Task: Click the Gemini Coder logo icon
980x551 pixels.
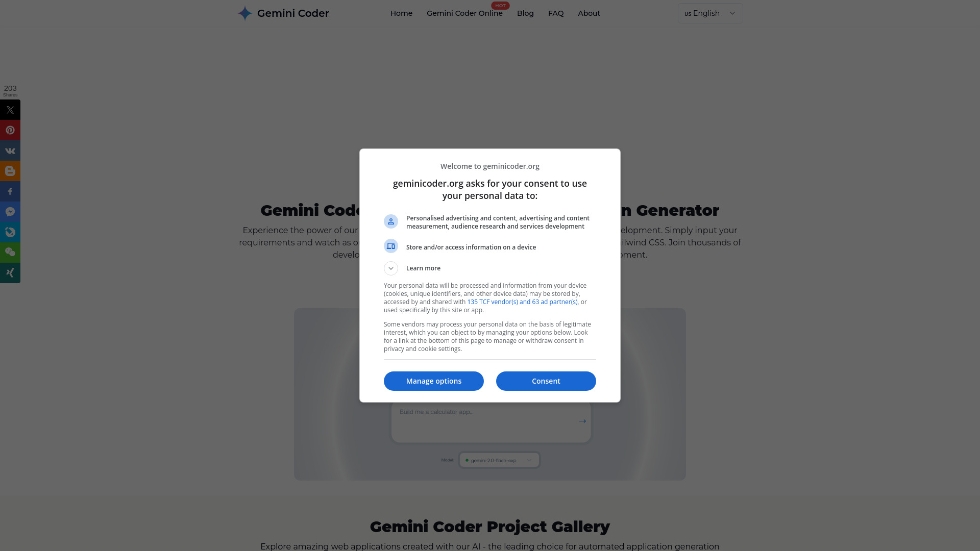Action: (244, 13)
